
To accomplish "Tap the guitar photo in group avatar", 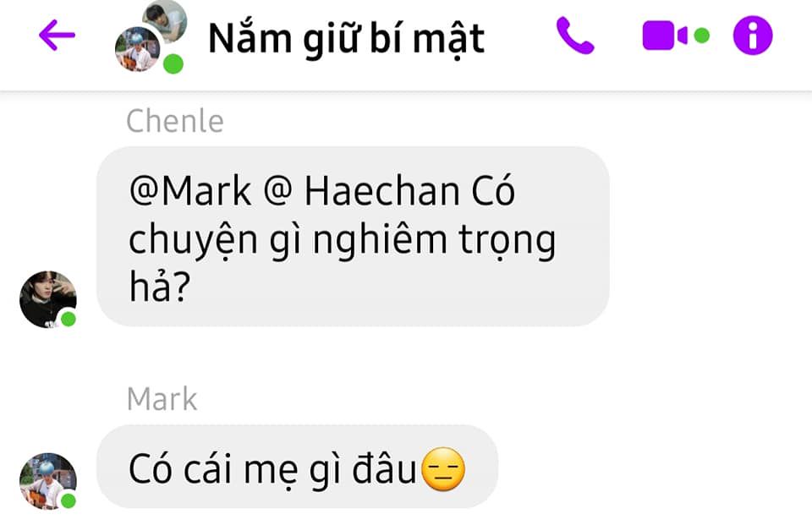I will [x=137, y=49].
